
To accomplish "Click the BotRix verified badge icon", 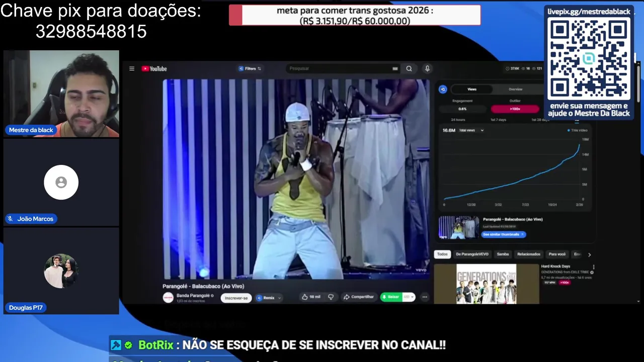I will click(128, 345).
